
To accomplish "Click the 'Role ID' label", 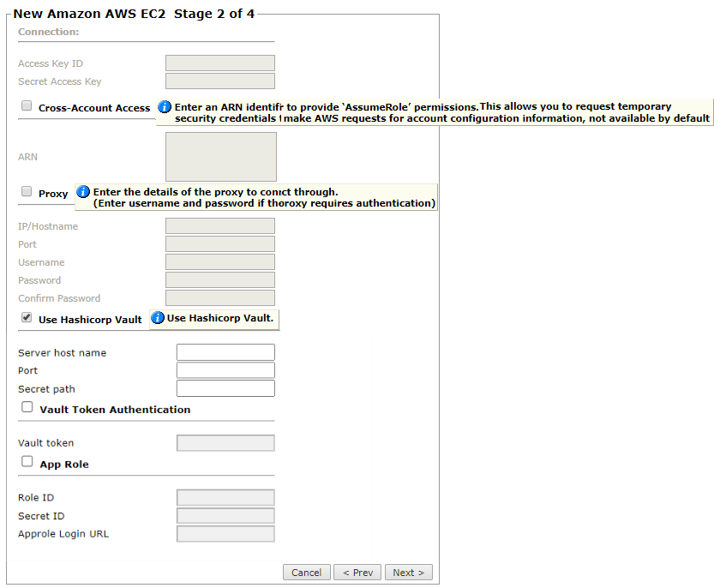I will [x=36, y=498].
